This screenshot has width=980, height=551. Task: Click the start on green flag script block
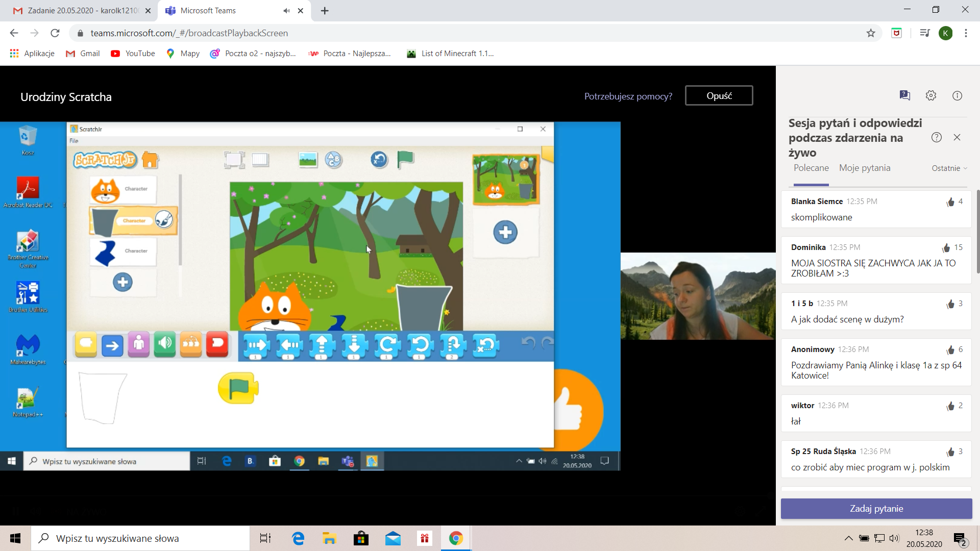tap(238, 388)
